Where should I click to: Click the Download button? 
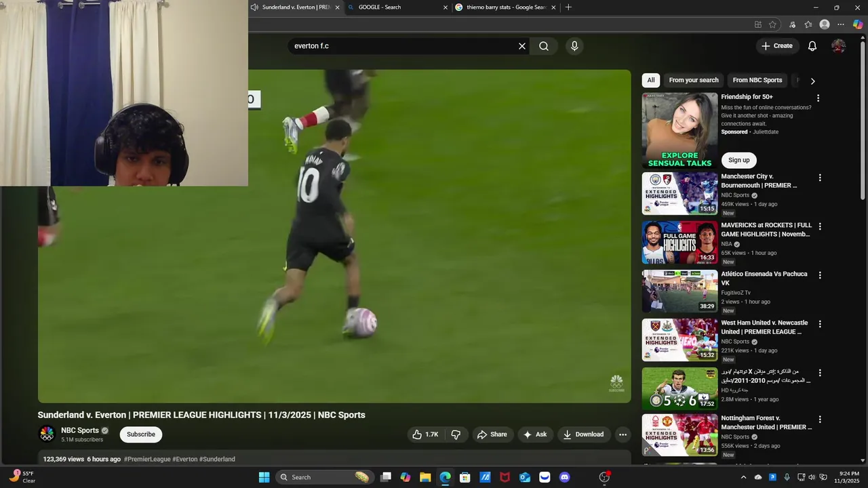coord(583,434)
